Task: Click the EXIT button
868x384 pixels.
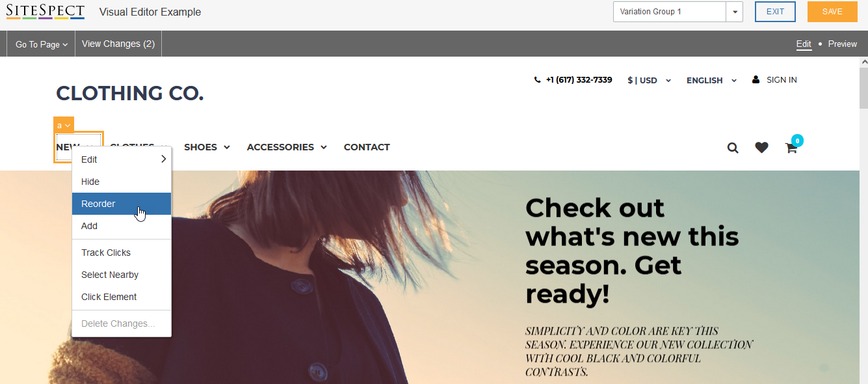Action: pyautogui.click(x=775, y=12)
